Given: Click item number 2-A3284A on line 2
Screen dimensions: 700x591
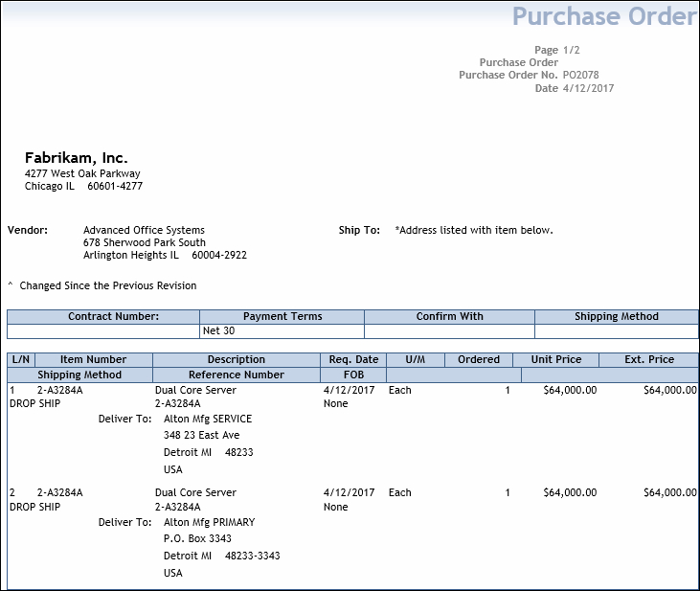Looking at the screenshot, I should pos(59,493).
